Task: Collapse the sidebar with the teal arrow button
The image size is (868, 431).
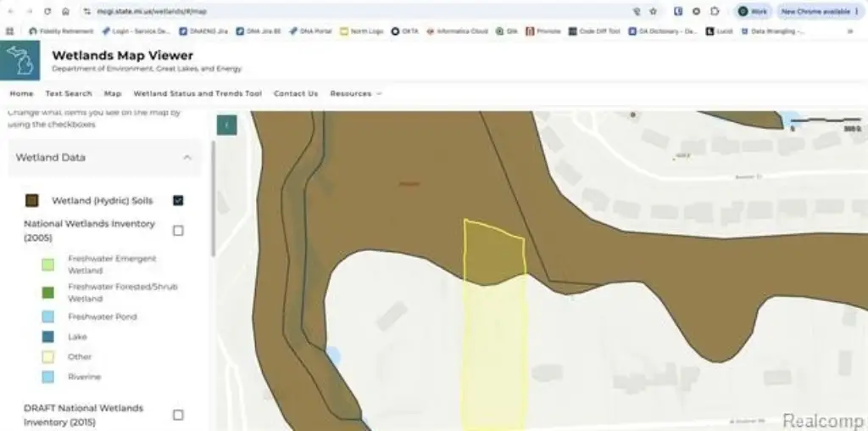Action: coord(227,126)
